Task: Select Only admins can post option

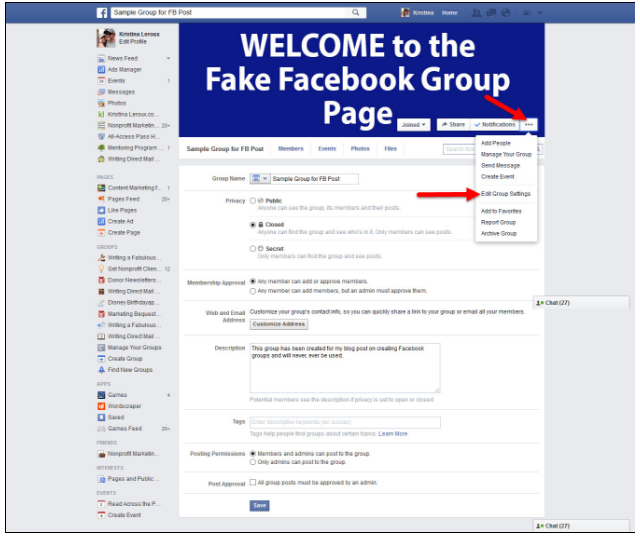Action: point(253,462)
